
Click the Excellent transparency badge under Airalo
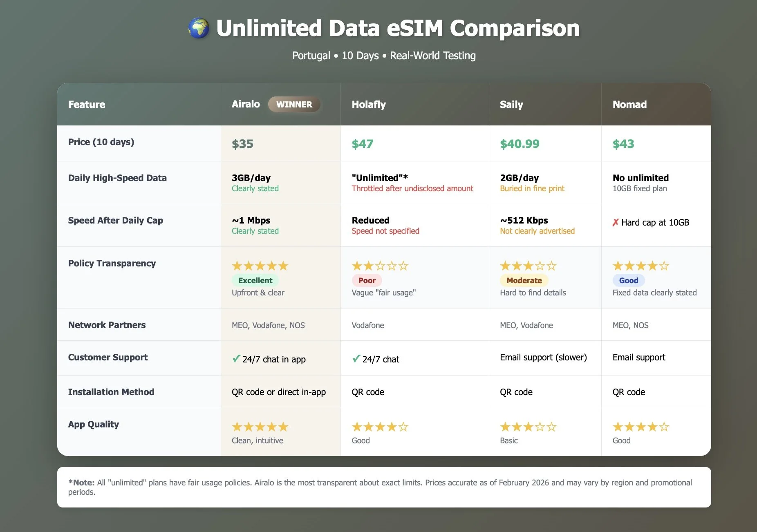coord(255,280)
